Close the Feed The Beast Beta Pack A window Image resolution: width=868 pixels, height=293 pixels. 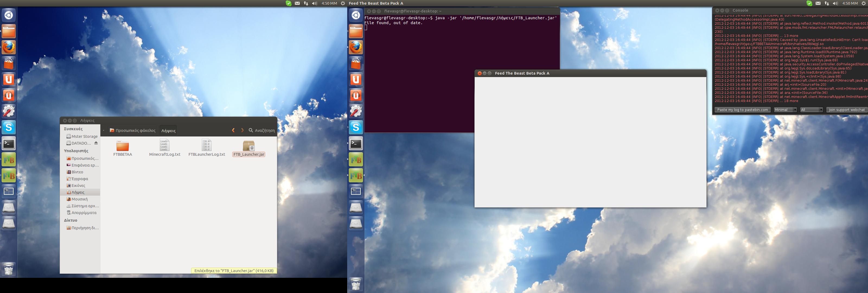tap(480, 73)
